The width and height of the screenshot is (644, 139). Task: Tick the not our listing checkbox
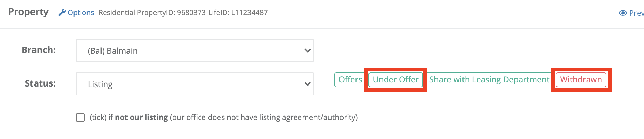(80, 118)
